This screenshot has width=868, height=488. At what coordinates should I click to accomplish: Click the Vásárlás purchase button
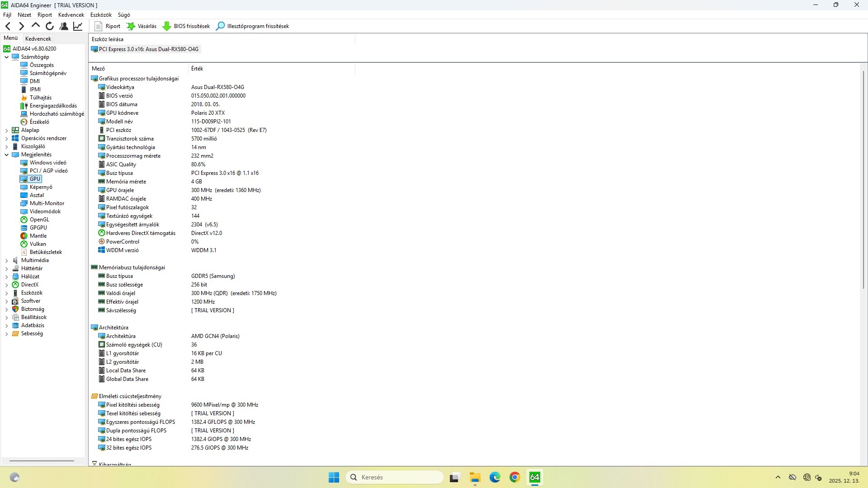pos(142,26)
